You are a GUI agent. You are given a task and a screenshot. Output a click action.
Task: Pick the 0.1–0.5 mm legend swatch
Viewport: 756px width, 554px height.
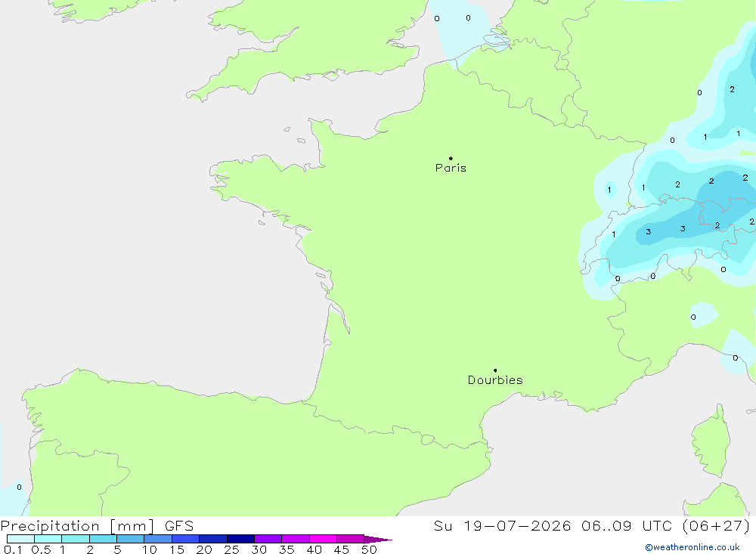(20, 539)
